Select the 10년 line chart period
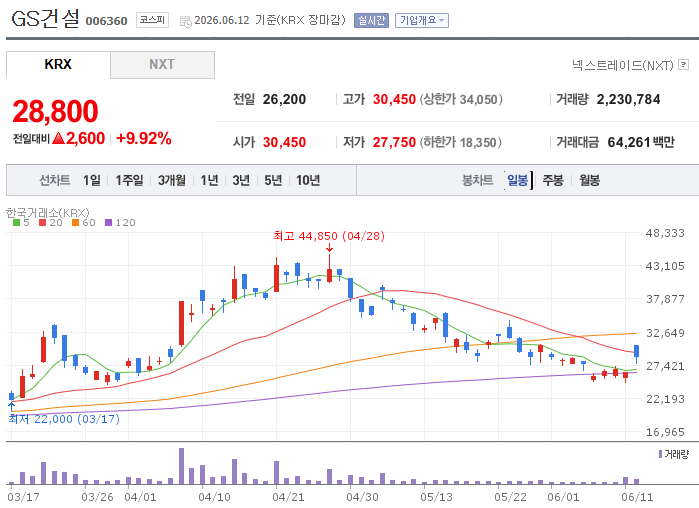The width and height of the screenshot is (699, 508). pyautogui.click(x=308, y=180)
